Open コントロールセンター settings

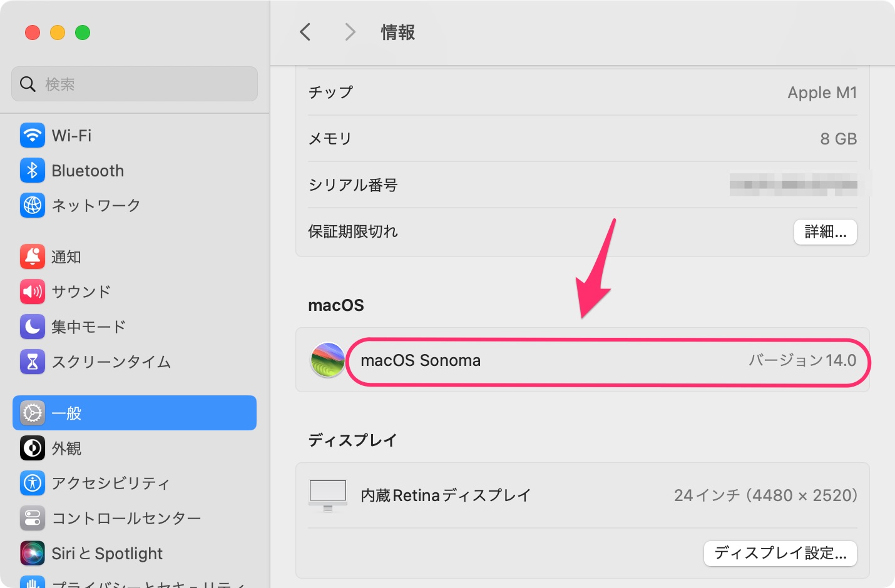pyautogui.click(x=134, y=518)
